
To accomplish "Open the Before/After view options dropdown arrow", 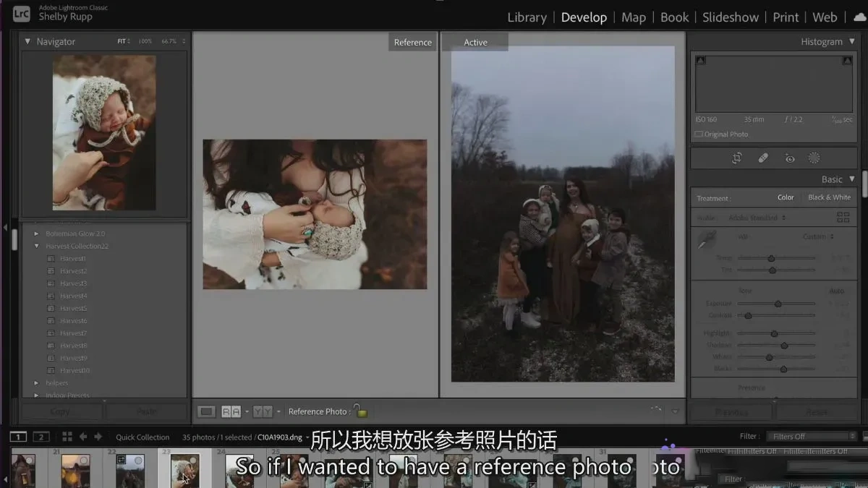I will pyautogui.click(x=279, y=412).
